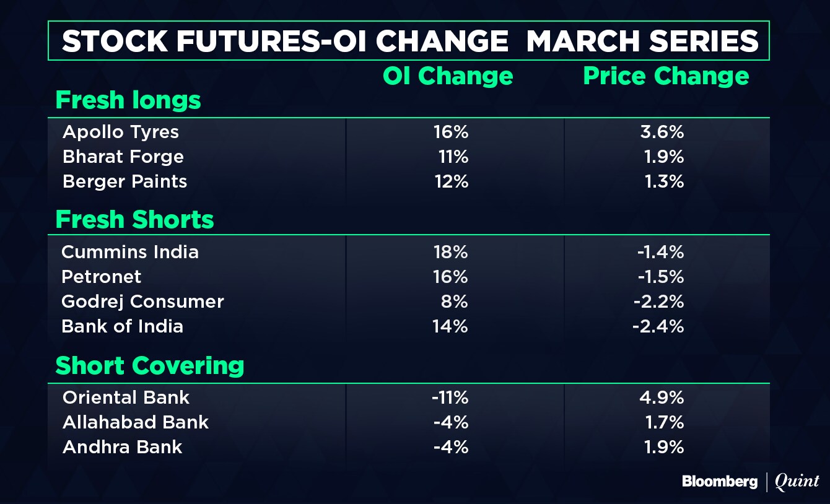
Task: Click the Cummins India stock name
Action: point(130,252)
